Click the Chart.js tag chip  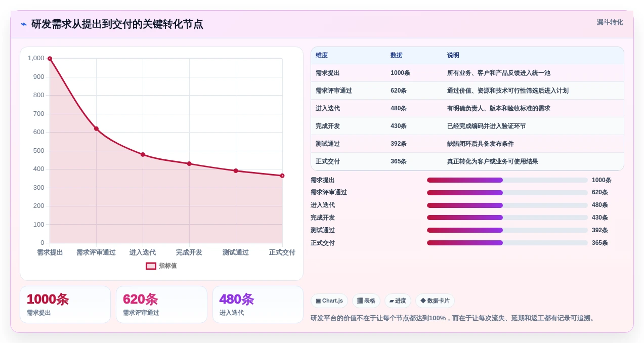click(329, 301)
